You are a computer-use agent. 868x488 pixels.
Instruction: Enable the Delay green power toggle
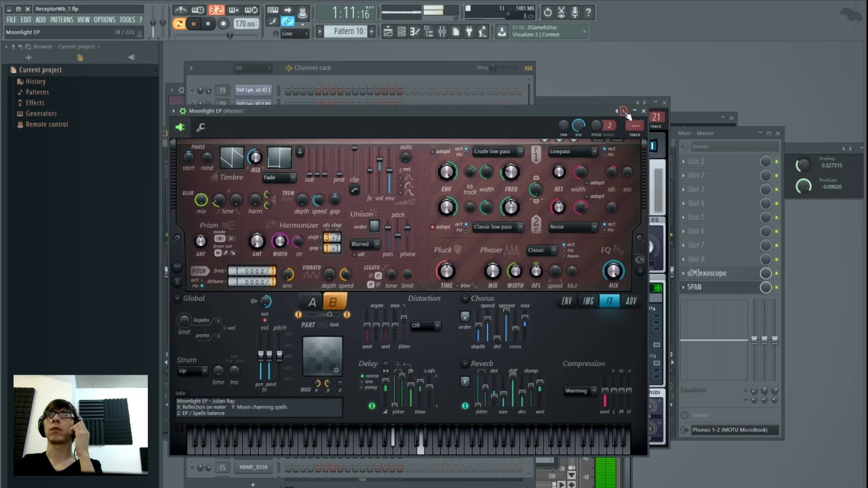click(372, 406)
